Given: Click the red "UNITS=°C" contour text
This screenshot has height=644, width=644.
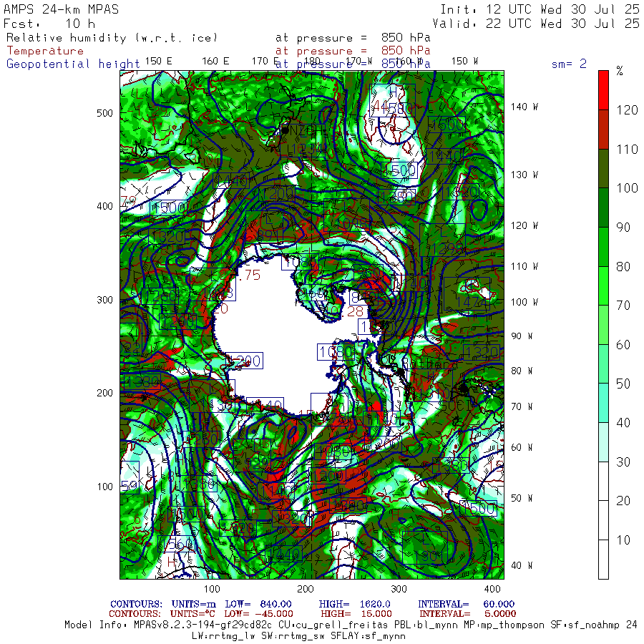Looking at the screenshot, I should coord(192,614).
